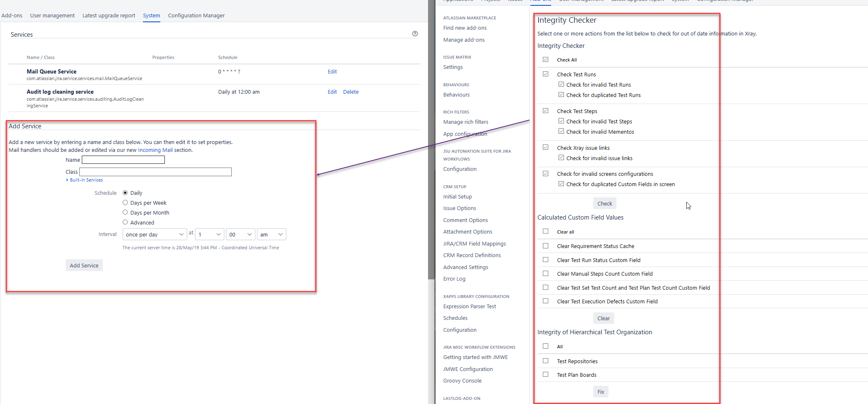Tick Clear Test Run Status Custom Field
Image resolution: width=868 pixels, height=404 pixels.
point(546,260)
